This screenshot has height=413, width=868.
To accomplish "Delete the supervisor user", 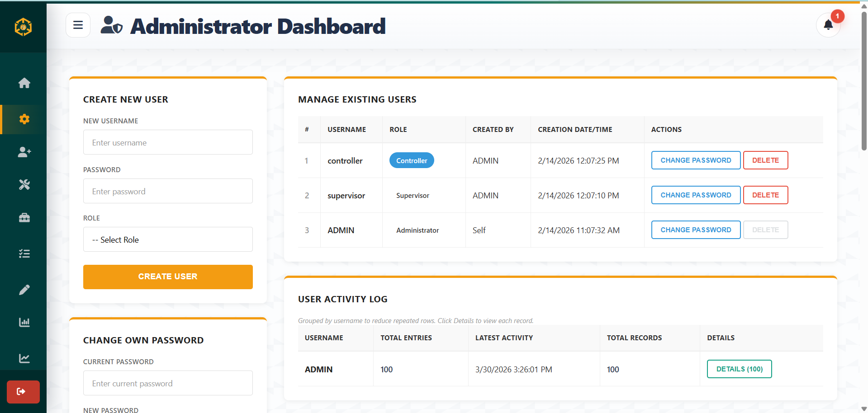I will [x=765, y=195].
